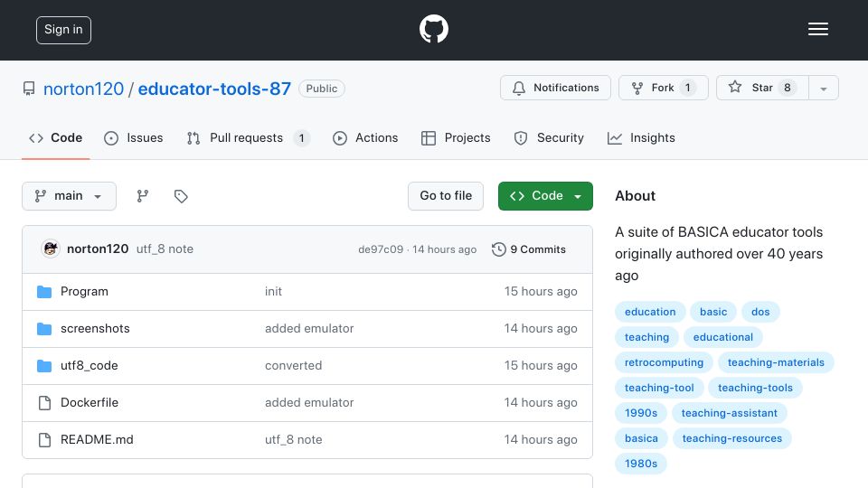Click the Fork count badge 1
The width and height of the screenshot is (868, 488).
(x=688, y=88)
